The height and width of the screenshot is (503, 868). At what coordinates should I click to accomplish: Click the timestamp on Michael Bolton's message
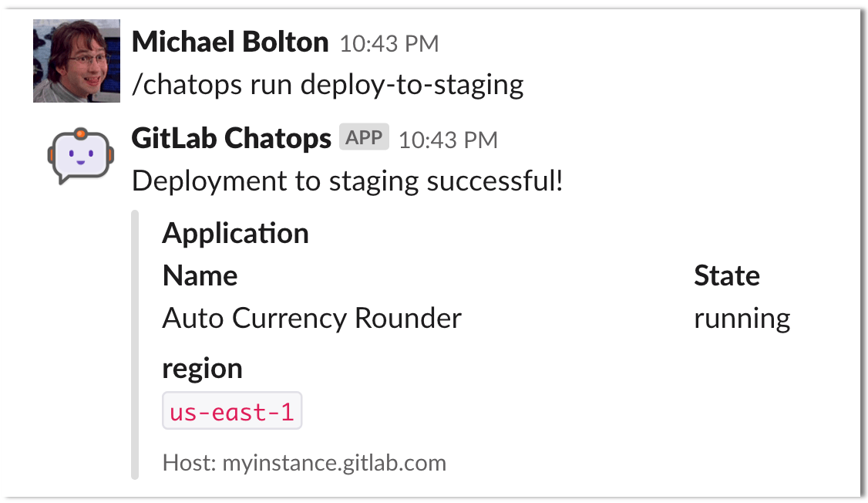389,43
